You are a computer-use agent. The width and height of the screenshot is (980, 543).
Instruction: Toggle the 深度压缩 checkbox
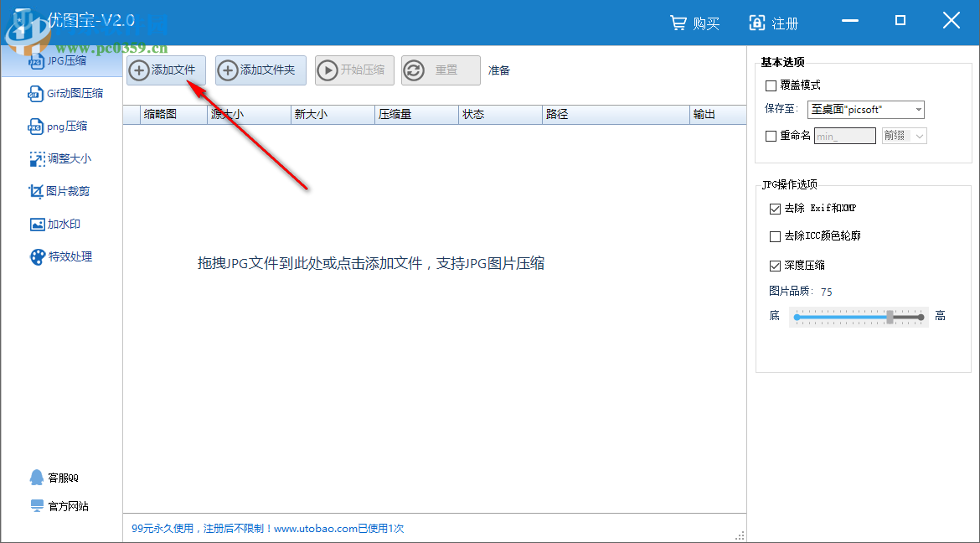pyautogui.click(x=775, y=266)
